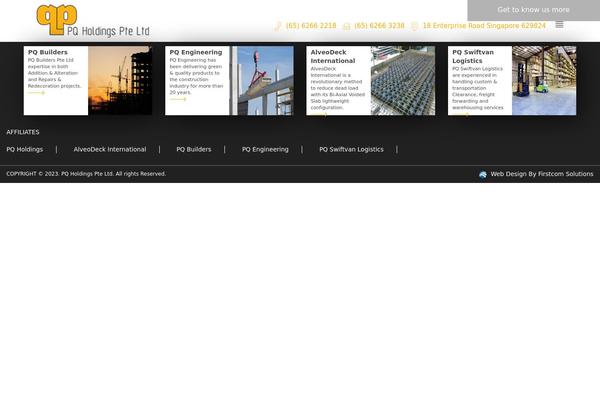This screenshot has width=600, height=400.
Task: Click the AlveoDeck voided slab image
Action: pyautogui.click(x=403, y=80)
